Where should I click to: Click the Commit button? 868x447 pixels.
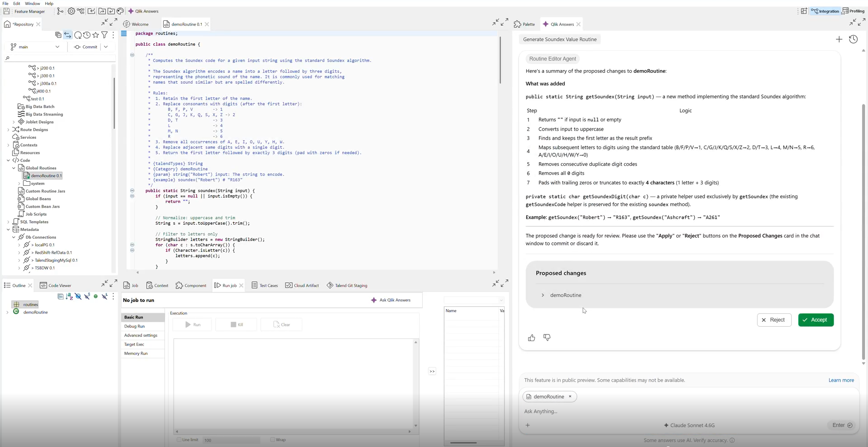[x=86, y=47]
